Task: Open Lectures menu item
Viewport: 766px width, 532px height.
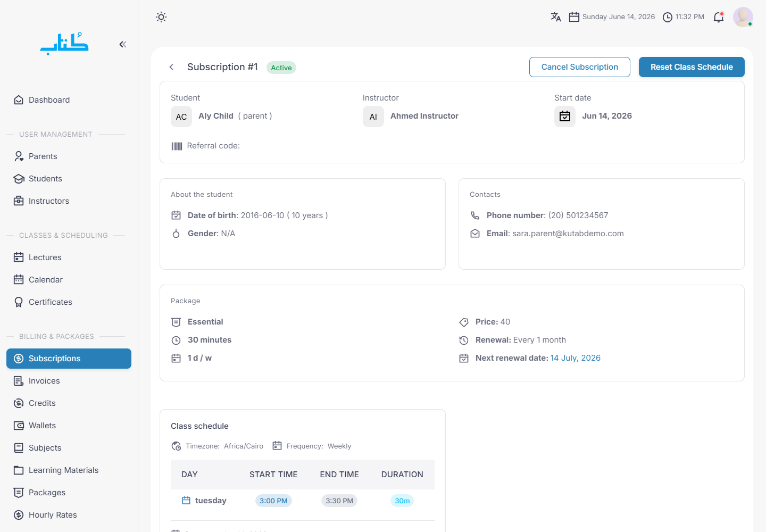Action: tap(69, 257)
